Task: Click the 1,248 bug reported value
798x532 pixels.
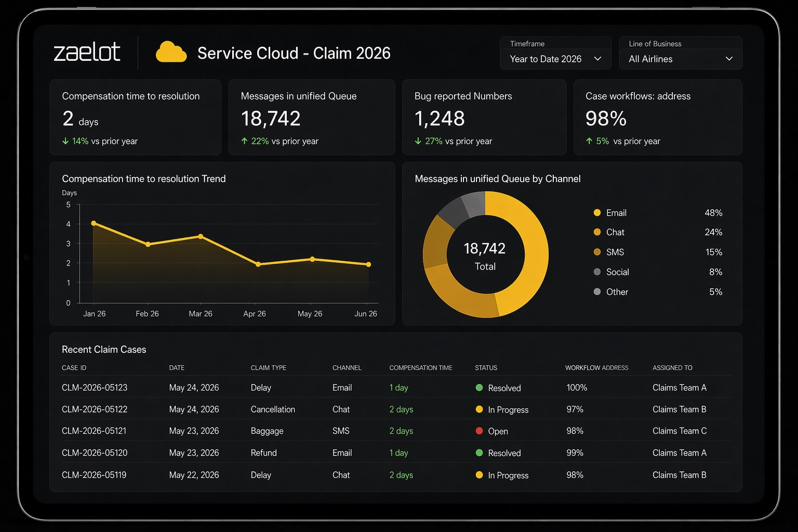Action: coord(440,118)
